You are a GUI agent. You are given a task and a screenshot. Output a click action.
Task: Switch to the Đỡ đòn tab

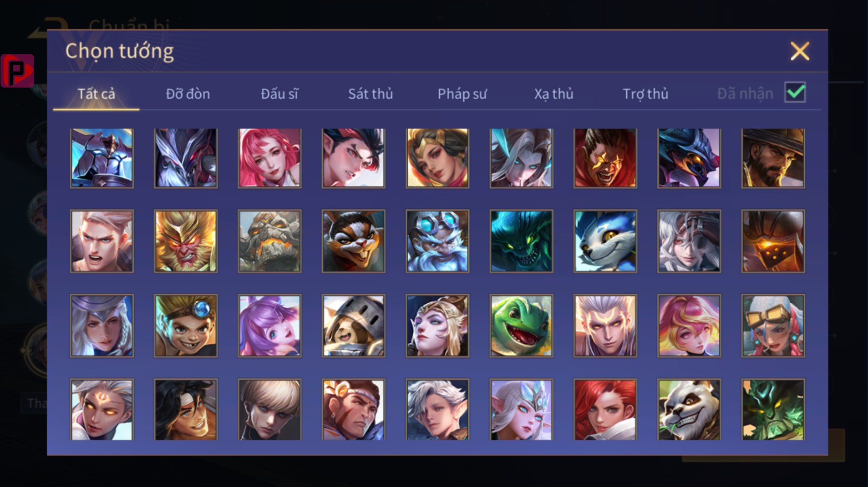coord(188,94)
